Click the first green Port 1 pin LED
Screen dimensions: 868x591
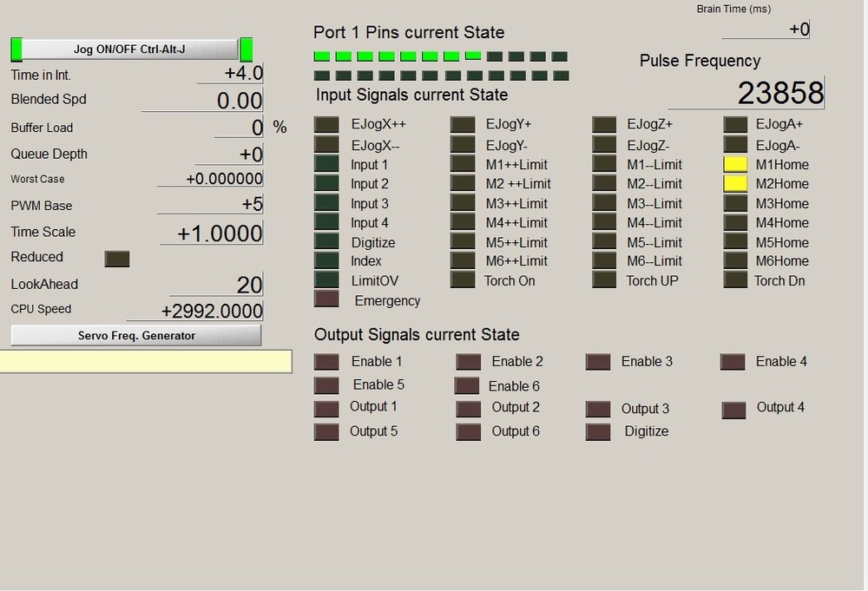(322, 56)
